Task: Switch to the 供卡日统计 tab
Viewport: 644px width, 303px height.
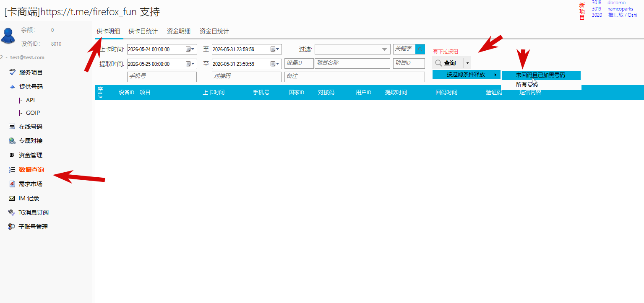Action: coord(143,31)
